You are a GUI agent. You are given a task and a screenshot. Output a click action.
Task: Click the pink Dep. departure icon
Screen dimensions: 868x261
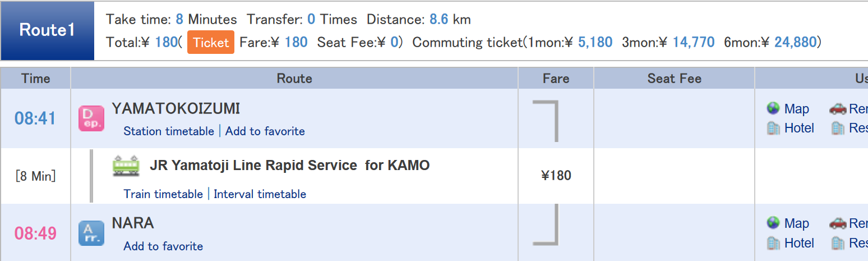point(91,118)
